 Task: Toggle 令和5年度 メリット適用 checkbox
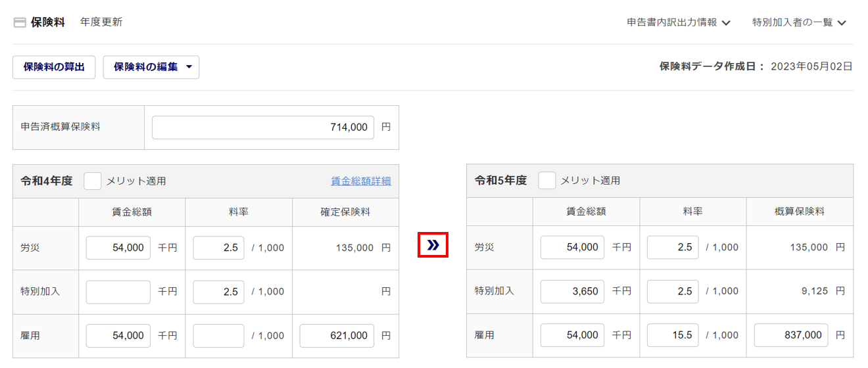[546, 180]
